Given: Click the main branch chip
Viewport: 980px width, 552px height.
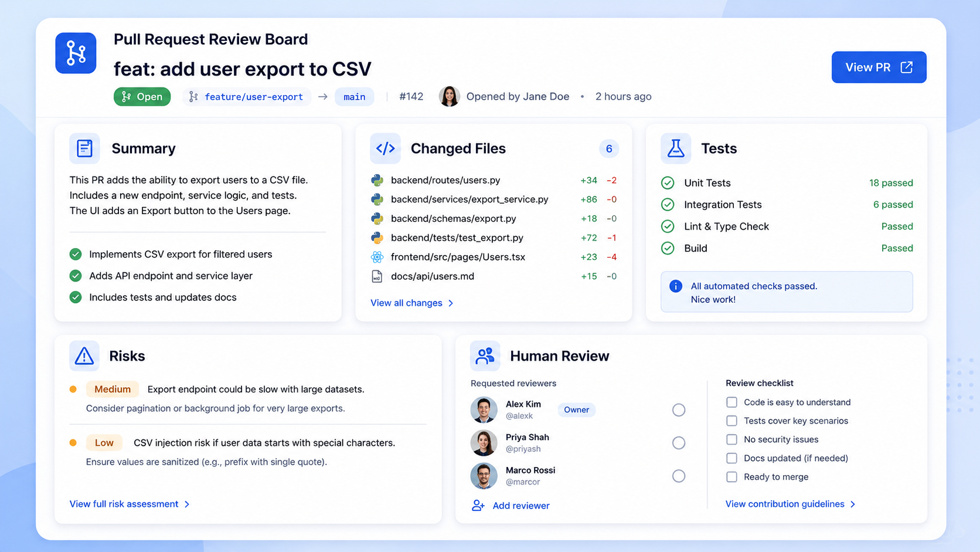Looking at the screenshot, I should click(354, 97).
